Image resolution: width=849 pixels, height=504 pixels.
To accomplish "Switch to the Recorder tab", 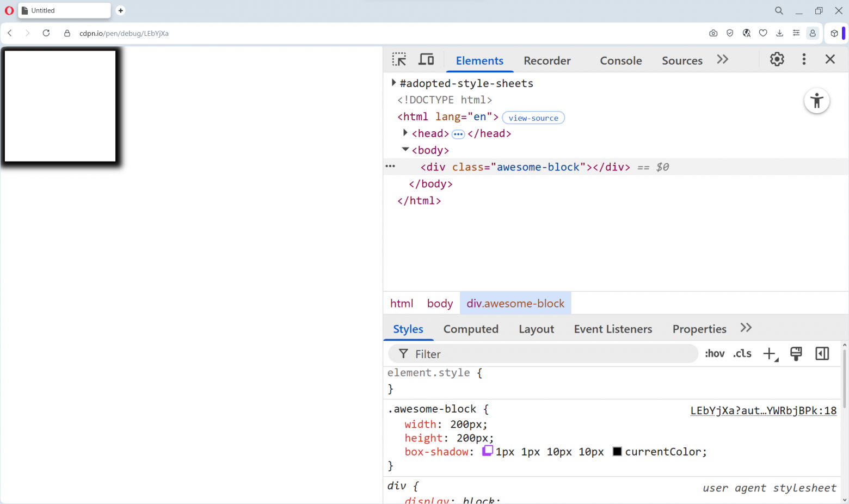I will (547, 60).
